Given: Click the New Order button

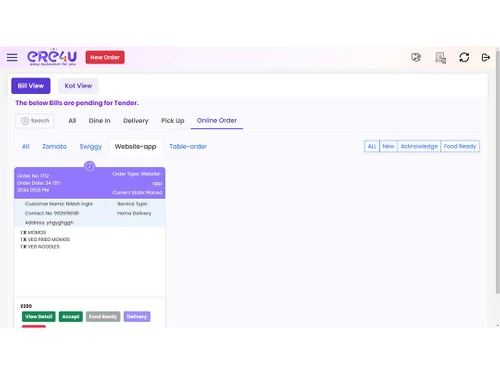Looking at the screenshot, I should tap(105, 57).
